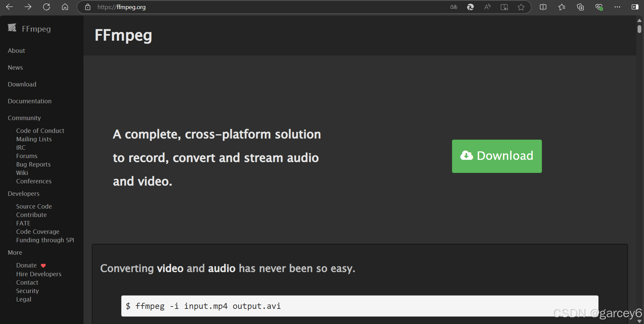The height and width of the screenshot is (324, 644).
Task: Open the Developers section
Action: 24,193
